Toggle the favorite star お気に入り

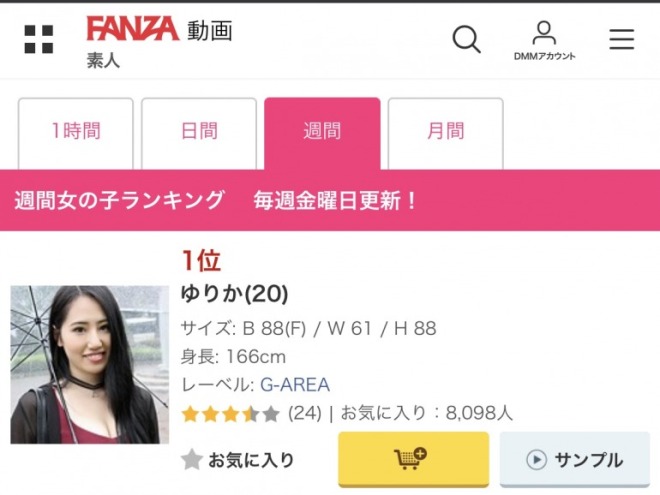click(238, 460)
